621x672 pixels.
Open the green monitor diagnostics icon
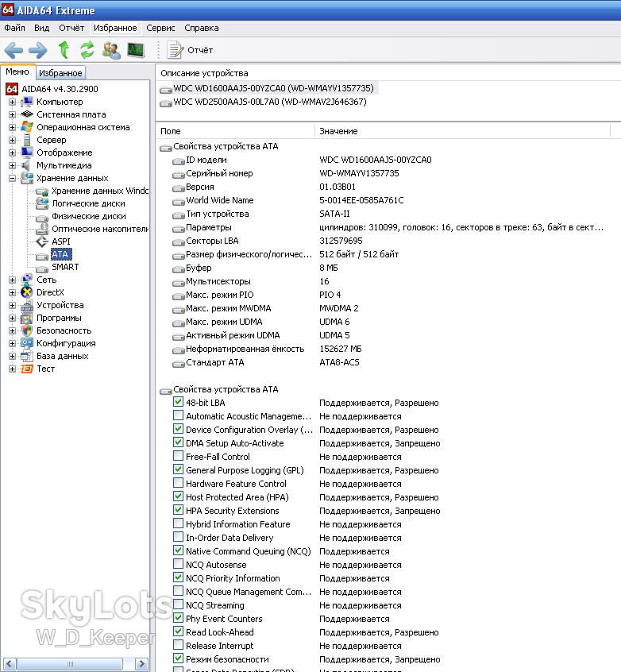pyautogui.click(x=136, y=50)
